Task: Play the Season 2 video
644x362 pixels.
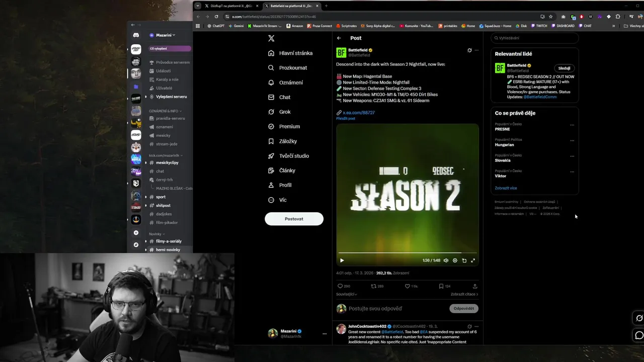Action: 342,260
